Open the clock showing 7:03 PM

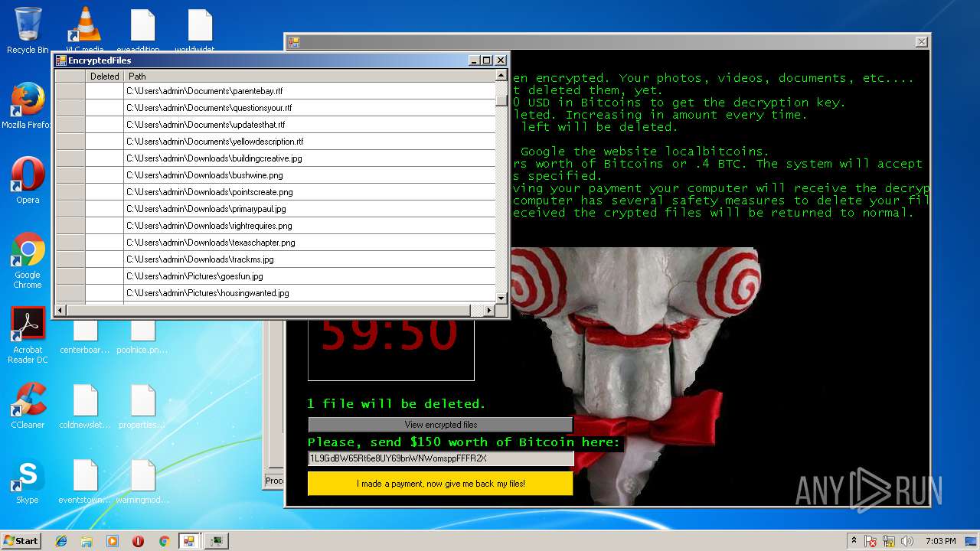[x=940, y=541]
